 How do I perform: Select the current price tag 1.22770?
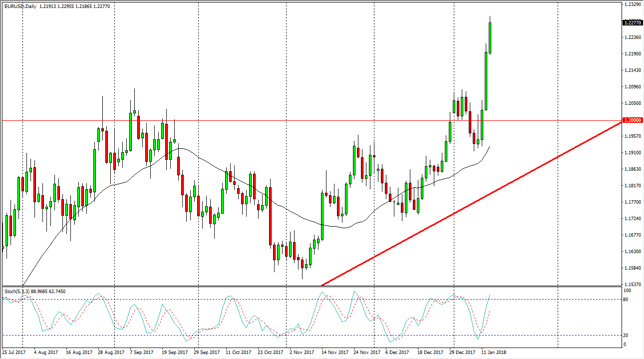[x=624, y=23]
